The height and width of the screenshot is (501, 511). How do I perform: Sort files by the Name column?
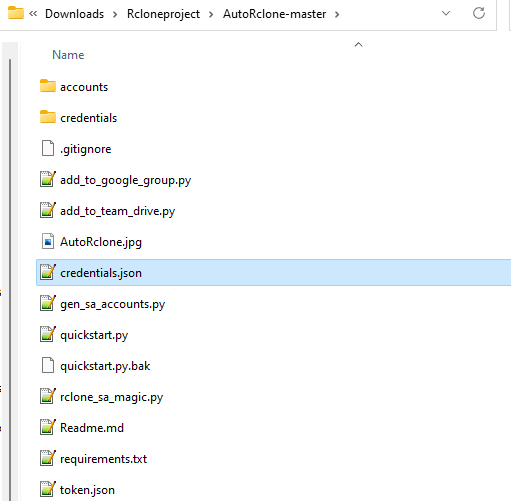(68, 55)
